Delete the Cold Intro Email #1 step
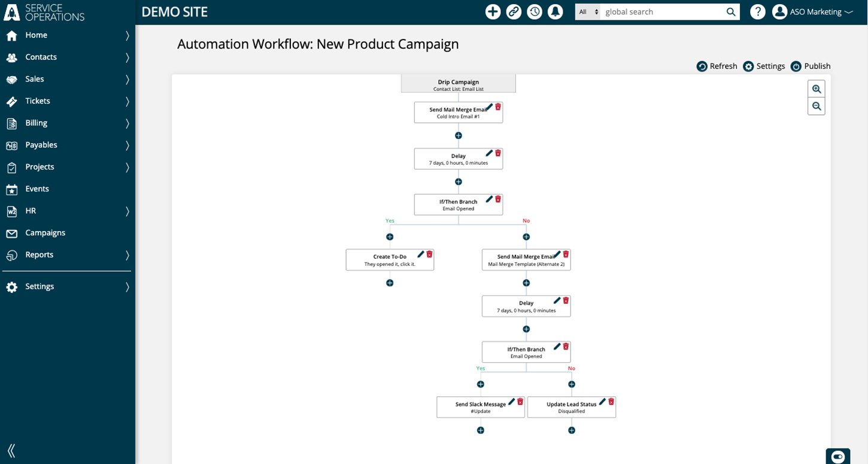 [x=498, y=107]
